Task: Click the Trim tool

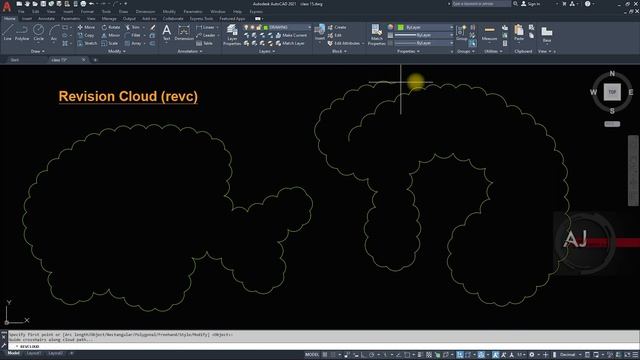Action: tap(132, 27)
